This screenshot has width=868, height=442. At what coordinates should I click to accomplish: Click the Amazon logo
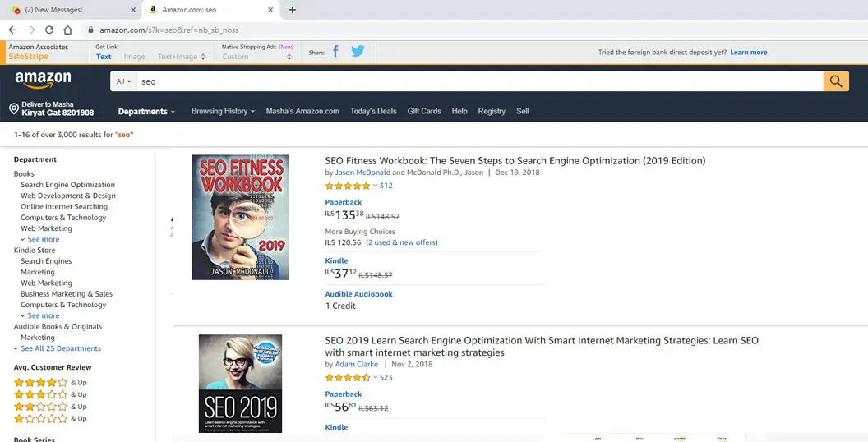43,81
